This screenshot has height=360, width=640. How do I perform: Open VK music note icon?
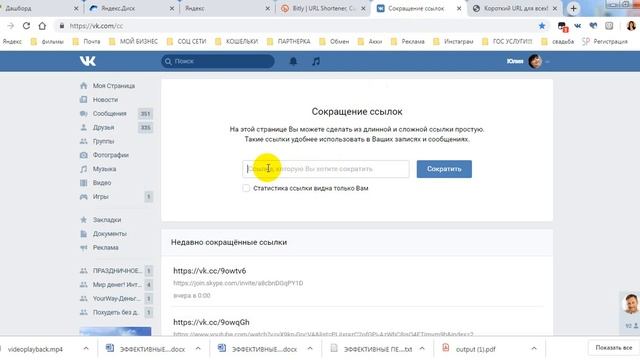pos(316,61)
